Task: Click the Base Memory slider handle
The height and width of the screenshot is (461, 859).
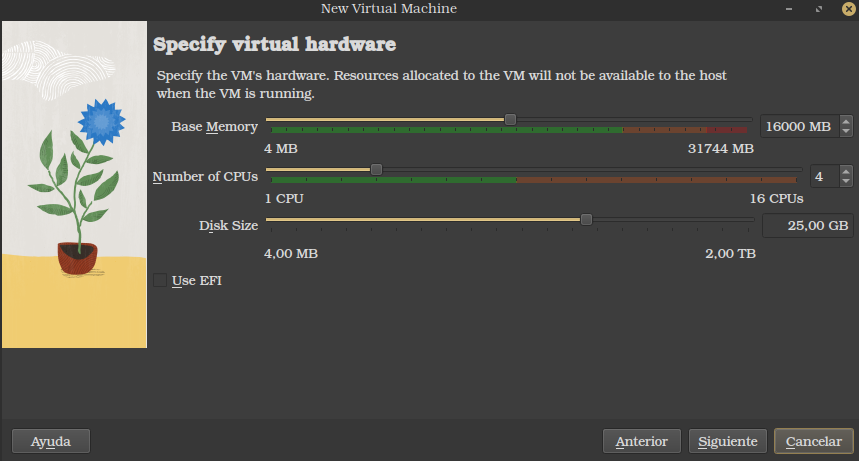Action: tap(510, 119)
